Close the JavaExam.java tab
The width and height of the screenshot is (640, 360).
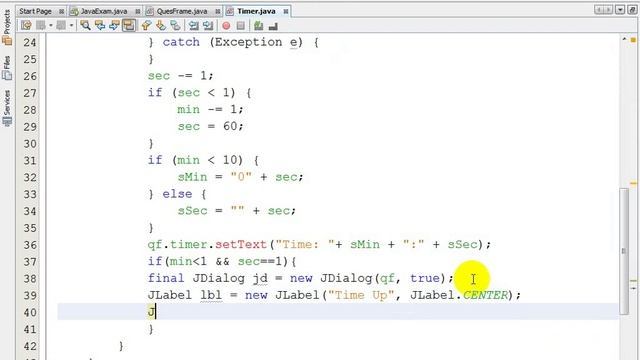(x=138, y=11)
